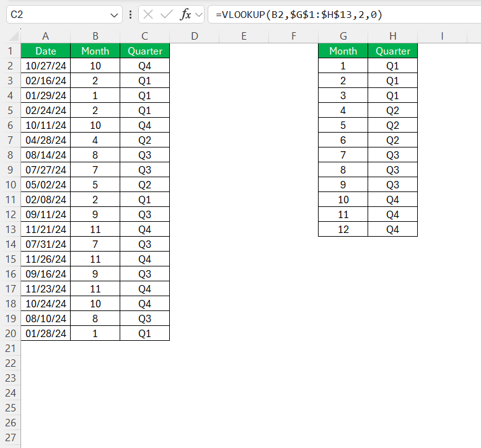
Task: Click the Quarter header cell in H1
Action: [x=393, y=51]
